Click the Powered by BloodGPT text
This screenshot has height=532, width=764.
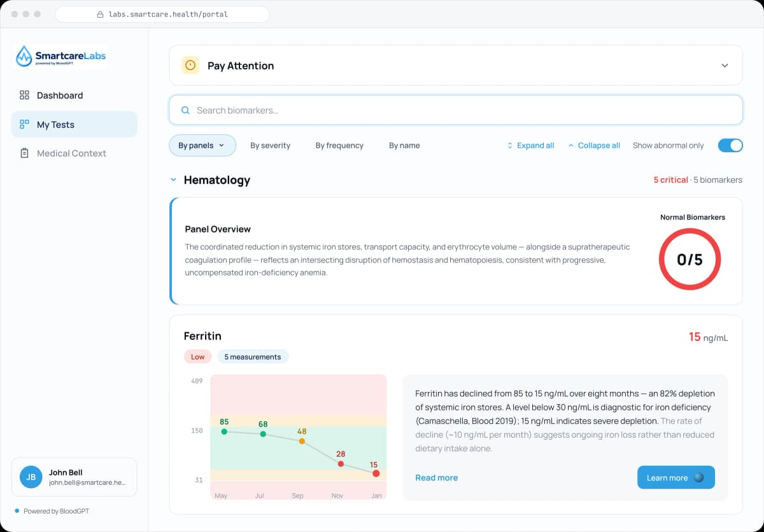coord(56,511)
